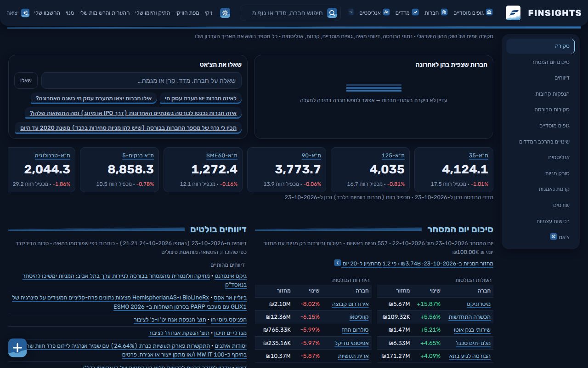Click the floating plus button
The width and height of the screenshot is (588, 368).
pos(17,348)
